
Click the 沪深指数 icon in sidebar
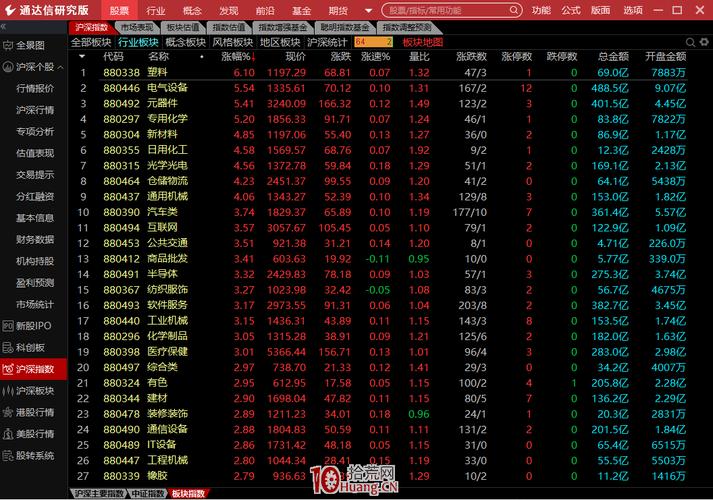[x=8, y=370]
